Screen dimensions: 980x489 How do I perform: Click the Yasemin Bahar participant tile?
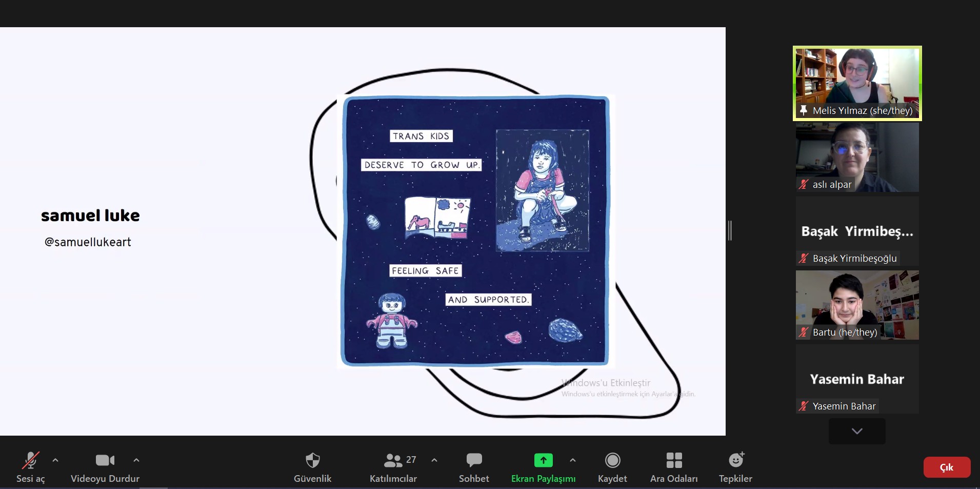pos(857,379)
